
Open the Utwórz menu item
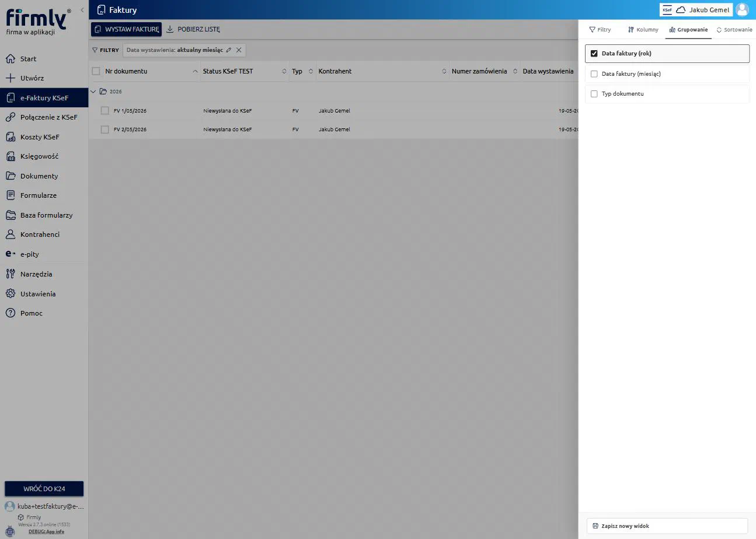(x=44, y=78)
